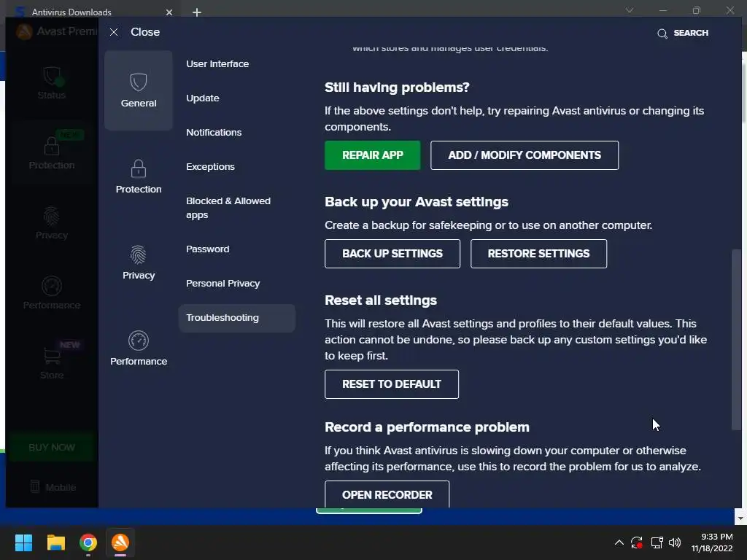The height and width of the screenshot is (560, 747).
Task: Click Add / Modify Components button
Action: click(525, 155)
